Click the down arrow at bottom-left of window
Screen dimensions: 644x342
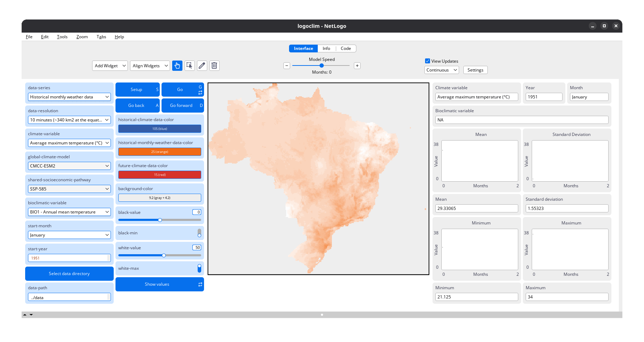[31, 314]
